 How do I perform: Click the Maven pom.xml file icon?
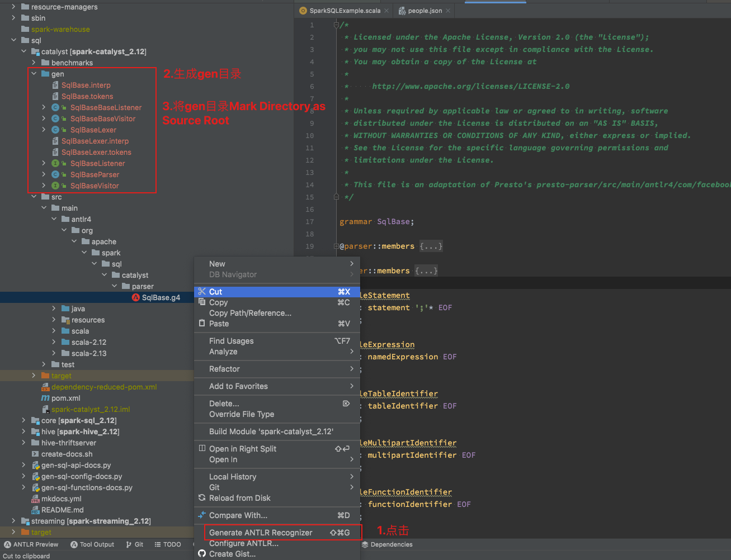45,398
